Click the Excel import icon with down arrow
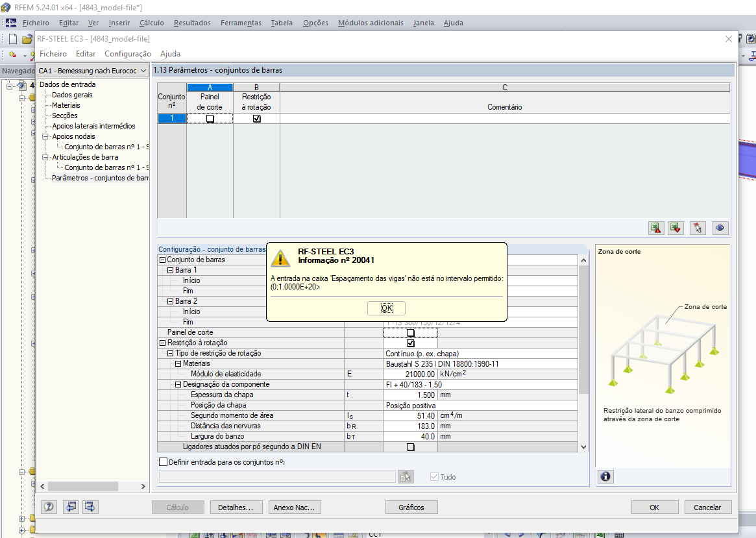The width and height of the screenshot is (756, 538). point(676,228)
